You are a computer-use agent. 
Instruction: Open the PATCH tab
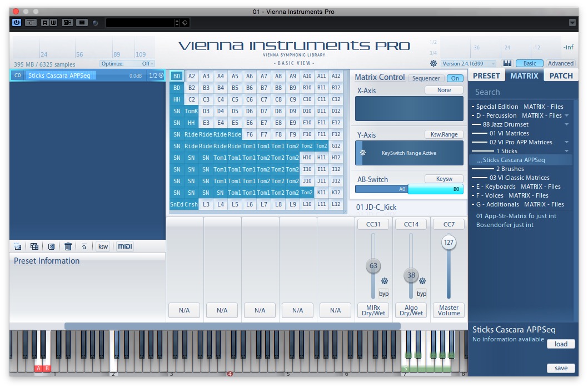pos(561,76)
